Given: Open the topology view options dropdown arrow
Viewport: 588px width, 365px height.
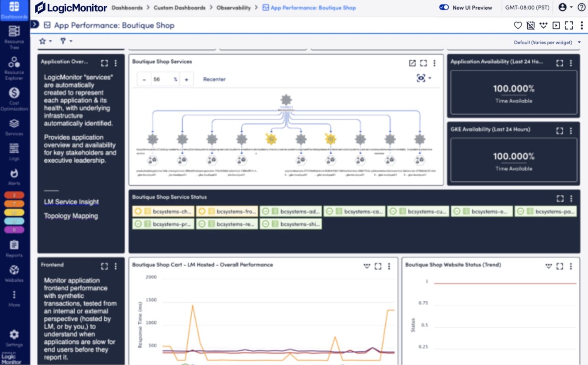Looking at the screenshot, I should (429, 78).
